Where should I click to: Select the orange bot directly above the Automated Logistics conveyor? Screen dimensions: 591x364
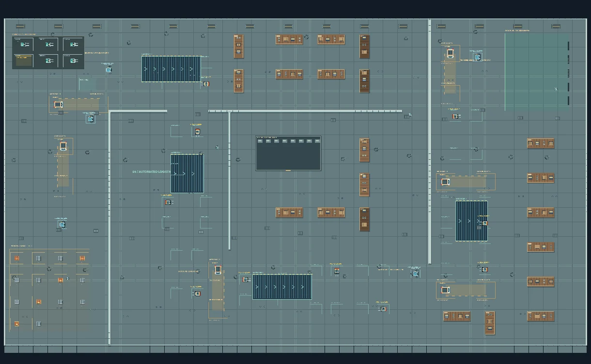(197, 132)
